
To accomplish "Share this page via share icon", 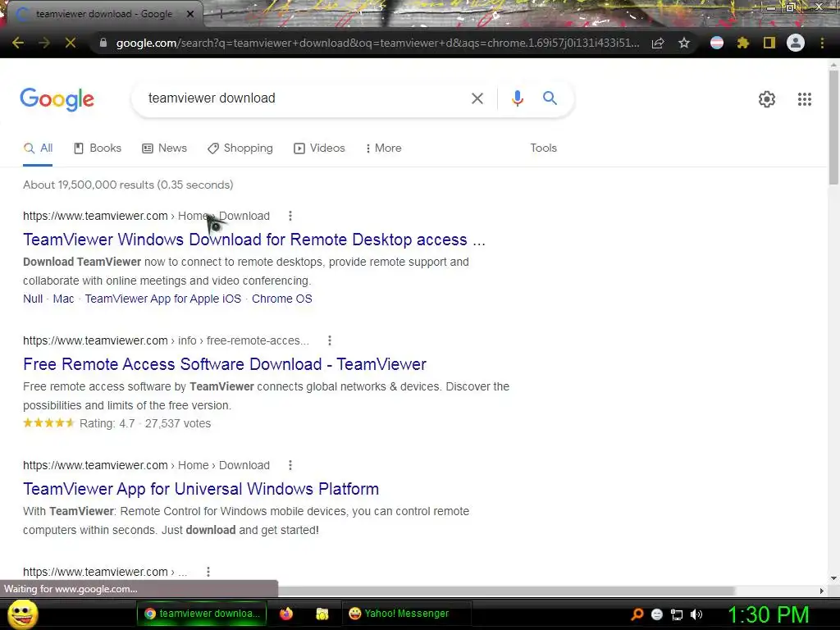I will click(658, 43).
